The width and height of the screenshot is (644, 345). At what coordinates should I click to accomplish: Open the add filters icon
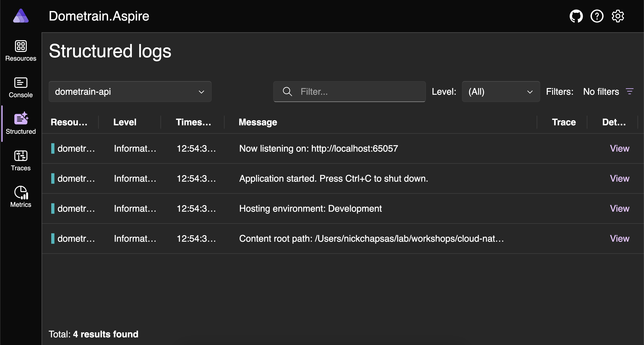pyautogui.click(x=629, y=91)
